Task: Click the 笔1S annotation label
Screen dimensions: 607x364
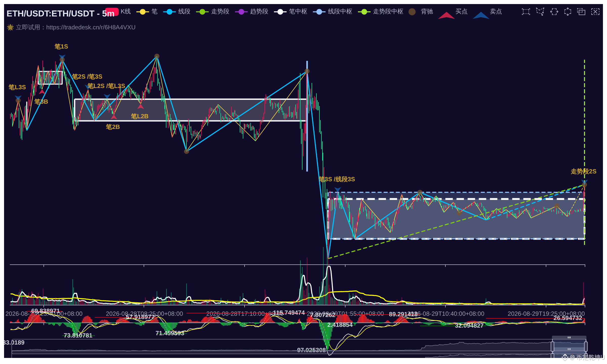Action: (61, 47)
